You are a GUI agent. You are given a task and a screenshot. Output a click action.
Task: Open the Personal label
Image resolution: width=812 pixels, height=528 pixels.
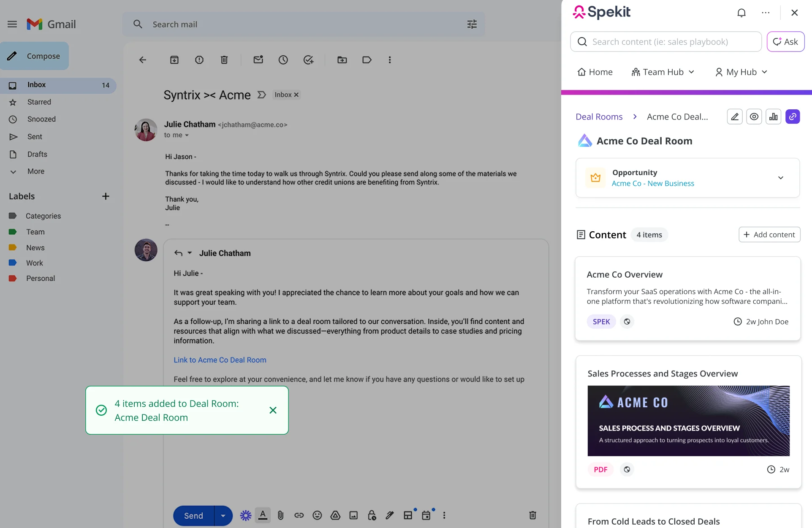click(40, 279)
